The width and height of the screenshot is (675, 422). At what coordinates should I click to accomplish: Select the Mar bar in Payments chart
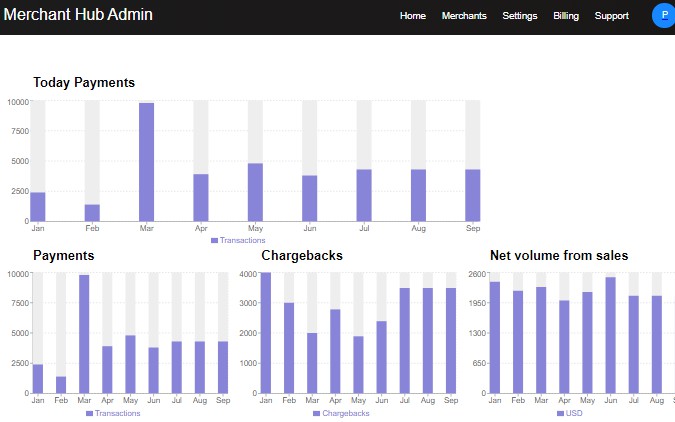click(x=84, y=334)
